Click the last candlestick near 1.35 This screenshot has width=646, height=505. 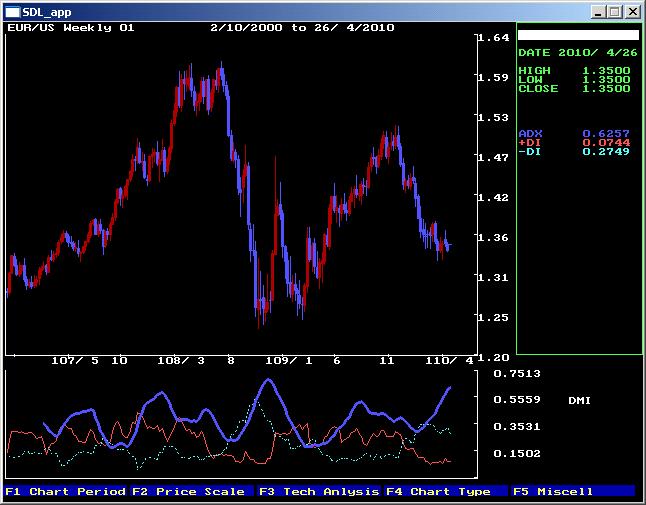point(449,245)
